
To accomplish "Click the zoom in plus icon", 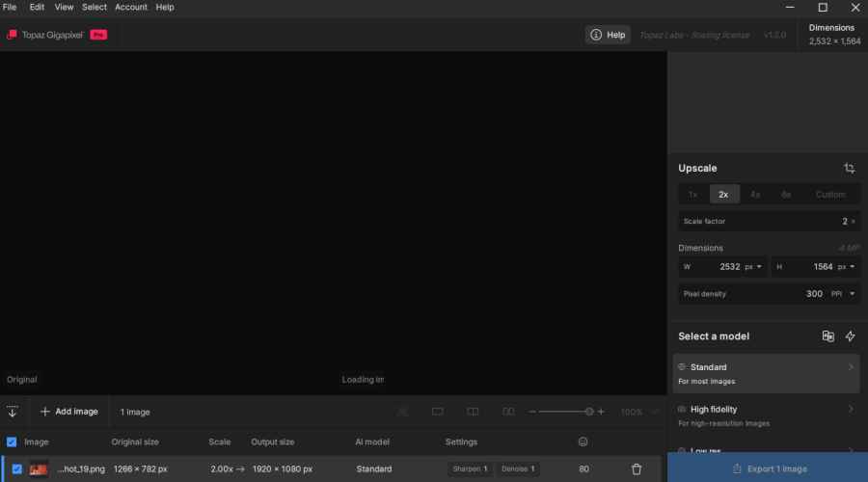I will coord(601,412).
